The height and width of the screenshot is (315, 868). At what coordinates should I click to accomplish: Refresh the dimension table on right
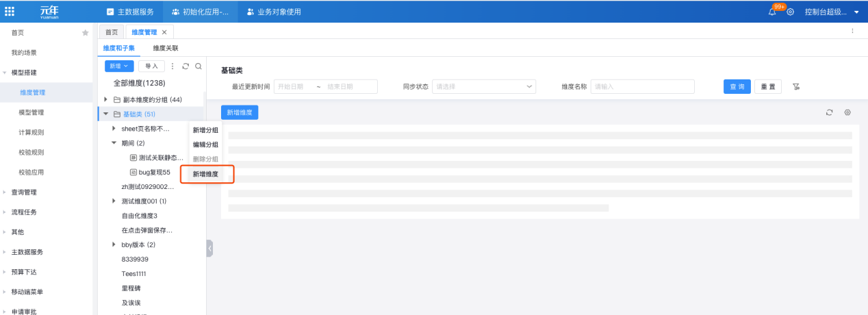[830, 112]
